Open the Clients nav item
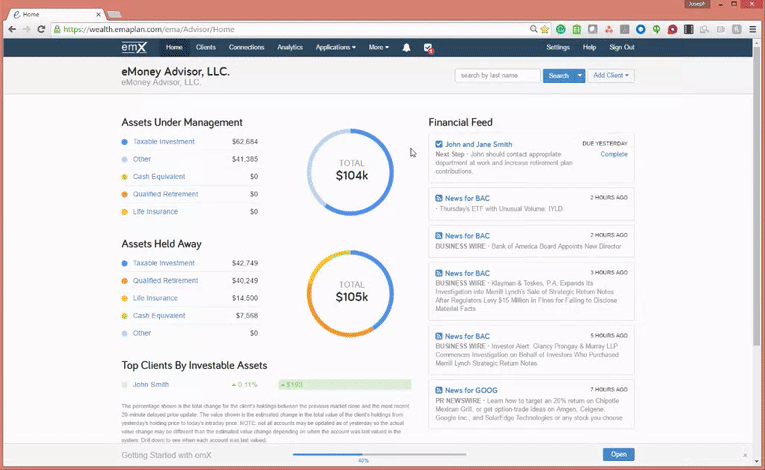The height and width of the screenshot is (470, 765). coord(206,47)
